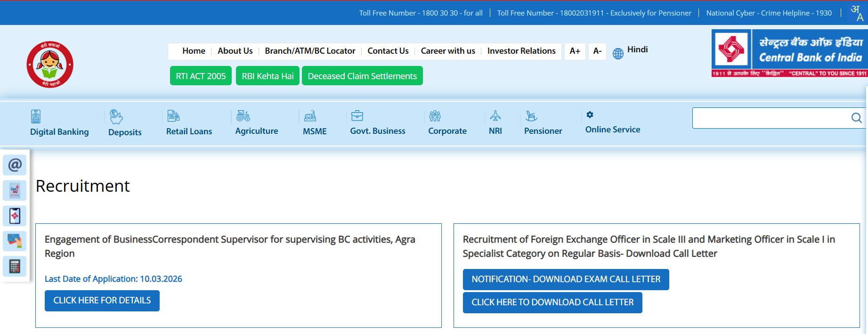
Task: Click Toll Free Number 1800 30 30 text
Action: [x=421, y=13]
